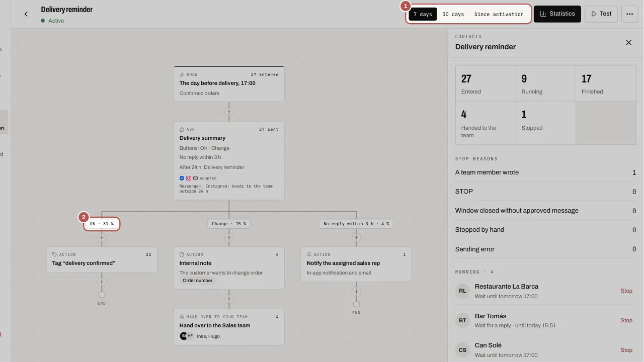This screenshot has height=362, width=644.
Task: Click the RL avatar of Restaurante La Barca
Action: point(462,291)
